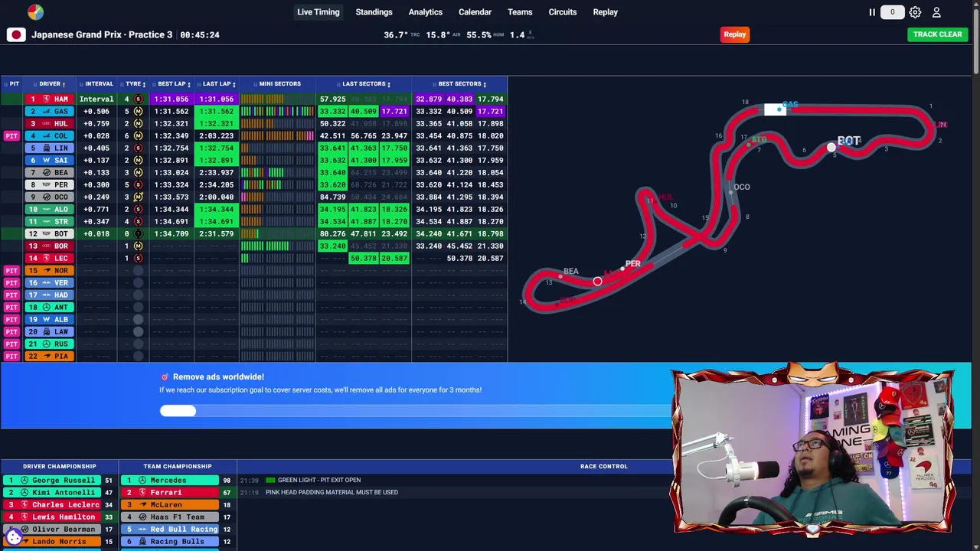
Task: Click the Ferrari logo in HAM row
Action: point(46,99)
